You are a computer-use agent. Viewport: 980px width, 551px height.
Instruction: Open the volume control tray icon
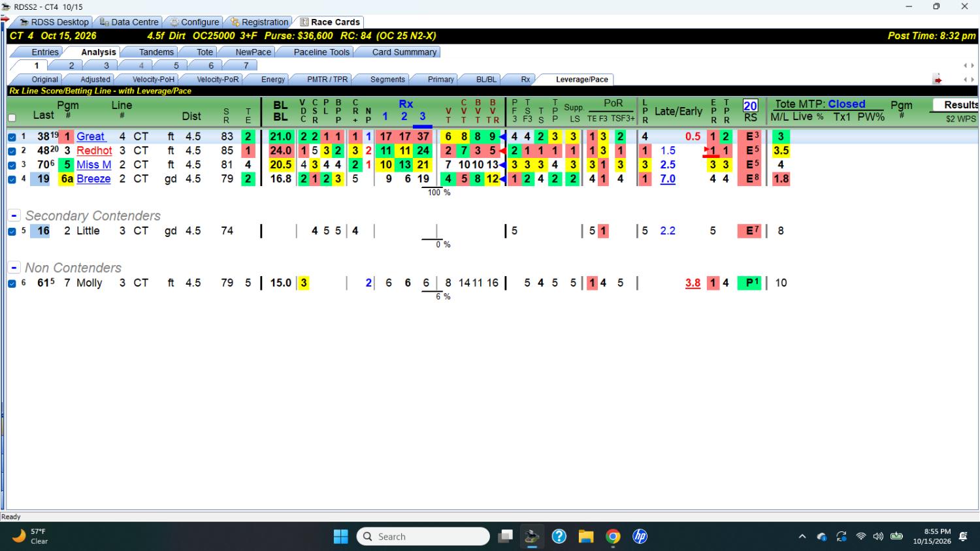click(878, 537)
